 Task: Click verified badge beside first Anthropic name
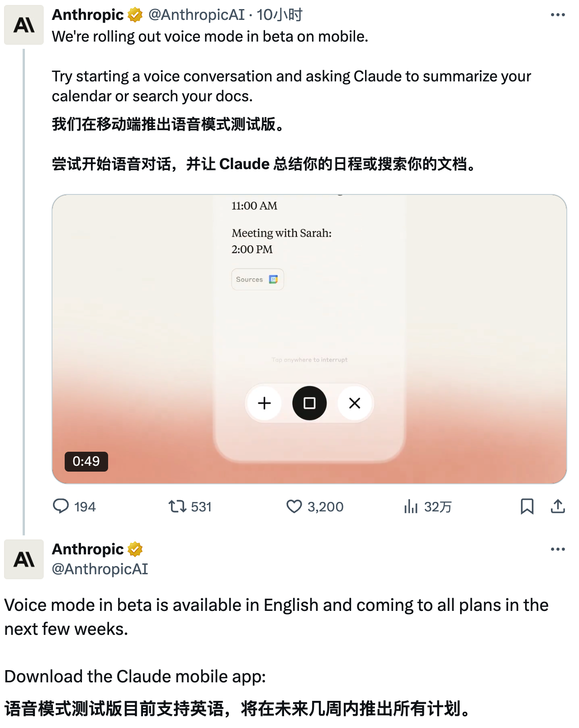[135, 15]
